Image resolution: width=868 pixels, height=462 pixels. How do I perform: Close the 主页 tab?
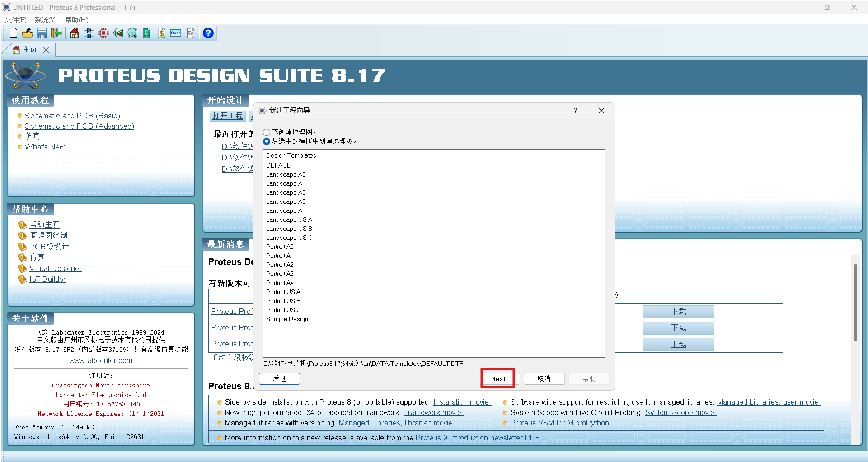point(46,50)
